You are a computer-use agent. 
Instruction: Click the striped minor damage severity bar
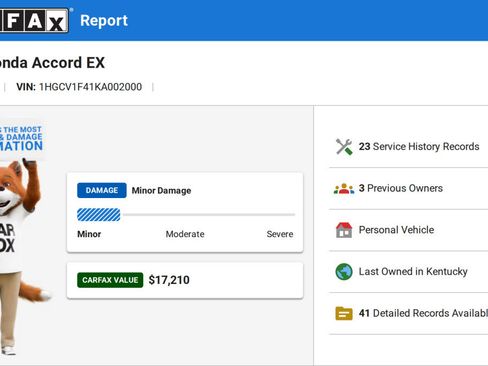(x=99, y=215)
